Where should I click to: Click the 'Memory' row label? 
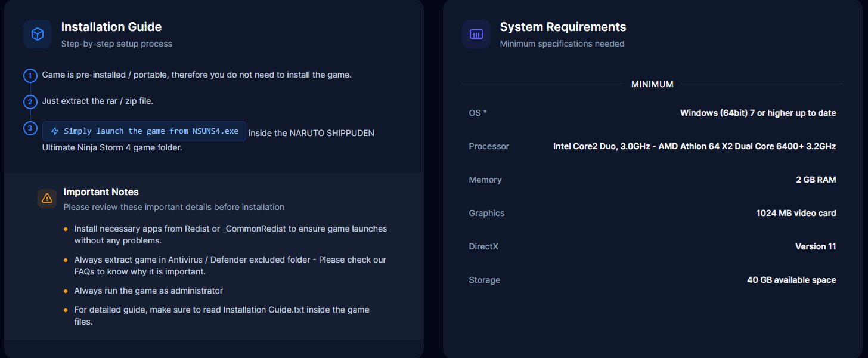tap(485, 180)
